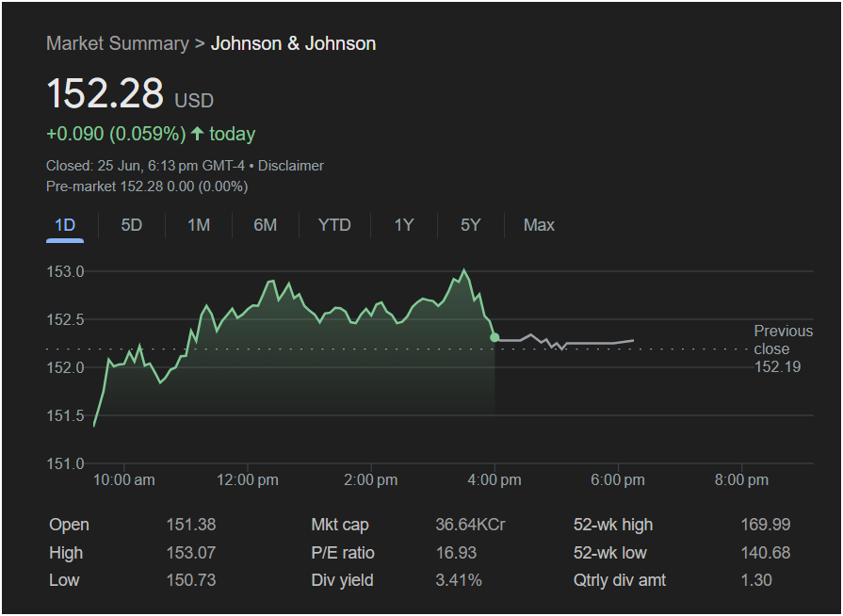
Task: Click the Johnson & Johnson title
Action: (293, 43)
